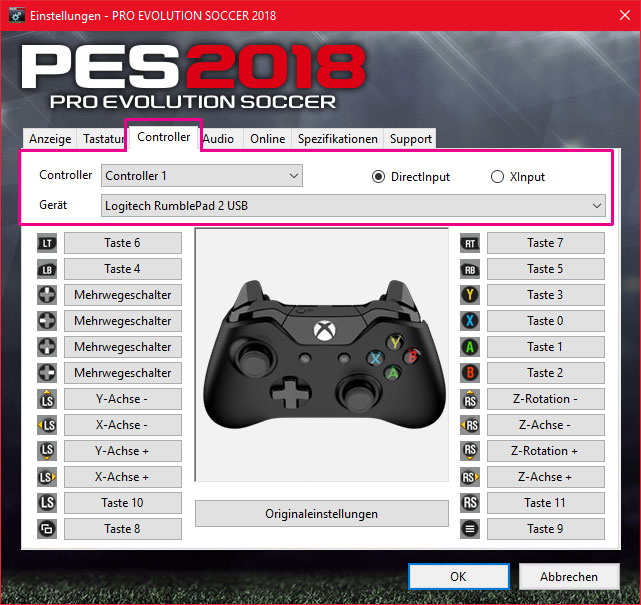Screen dimensions: 641x605
Task: Click the RB bumper icon
Action: (470, 269)
